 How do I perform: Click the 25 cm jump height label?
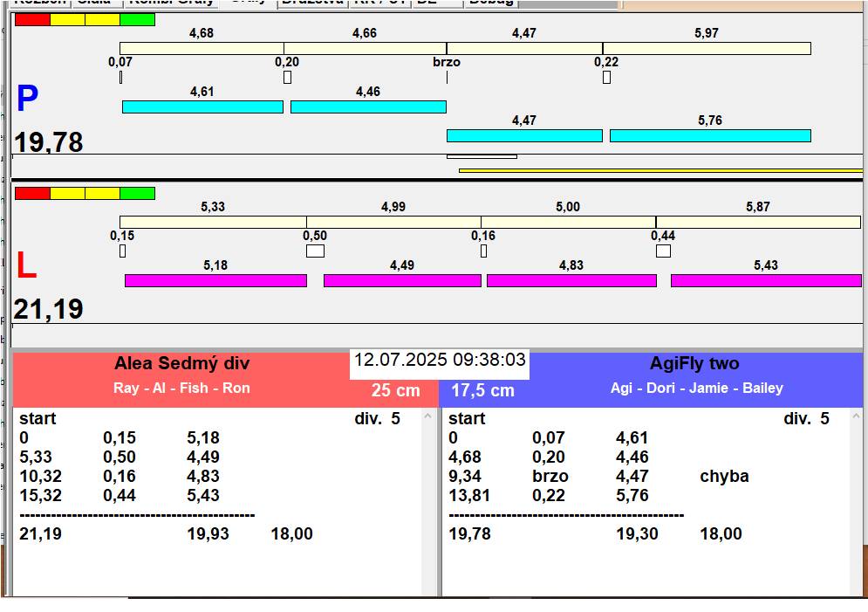point(396,390)
